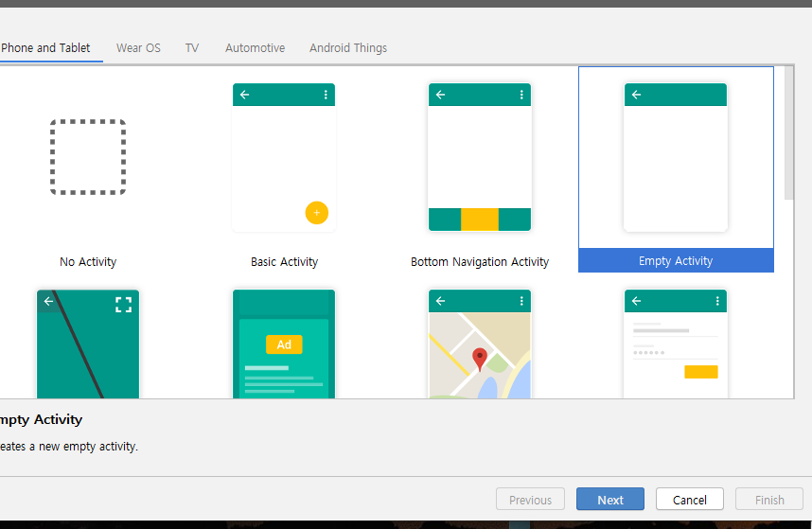Choose the Basic Activity template thumbnail

[x=284, y=157]
